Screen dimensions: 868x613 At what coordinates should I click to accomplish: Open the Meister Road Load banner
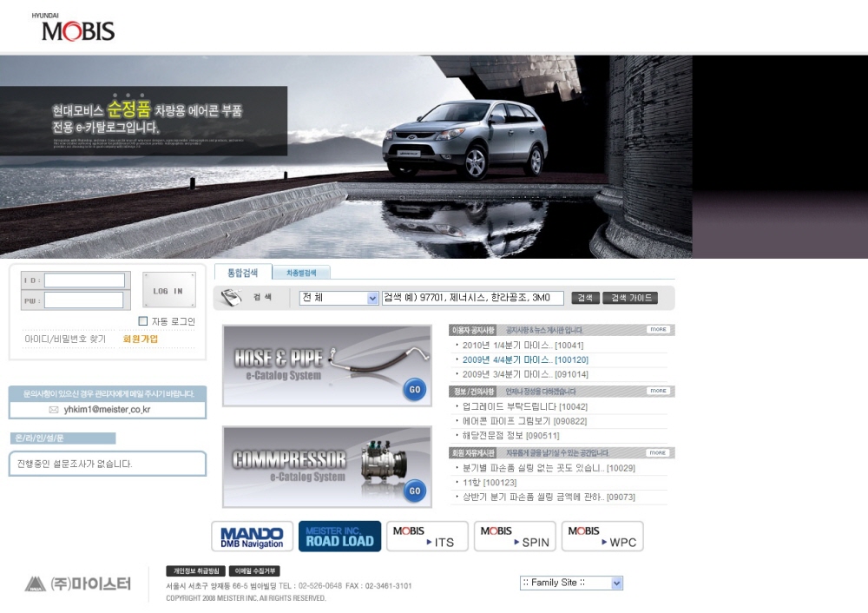tap(339, 537)
